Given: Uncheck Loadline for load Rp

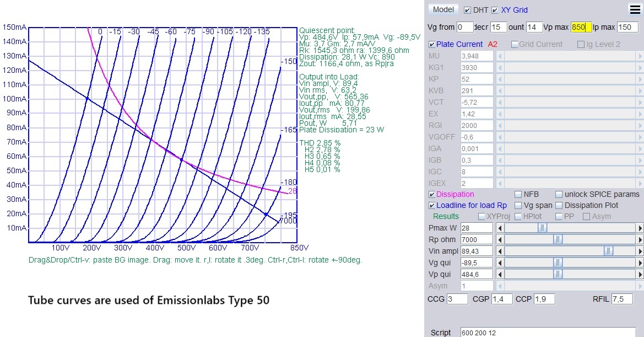Looking at the screenshot, I should pos(432,205).
